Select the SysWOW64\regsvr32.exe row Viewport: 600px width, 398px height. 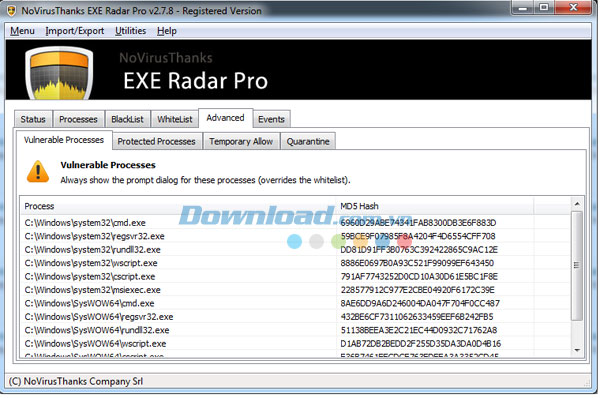click(295, 316)
